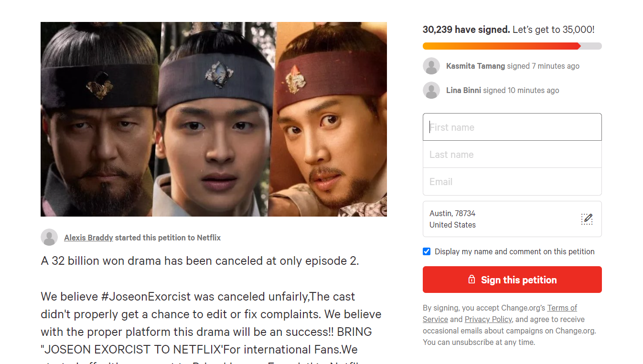Image resolution: width=643 pixels, height=364 pixels.
Task: Click Alexis Braddy's profile avatar
Action: 49,237
